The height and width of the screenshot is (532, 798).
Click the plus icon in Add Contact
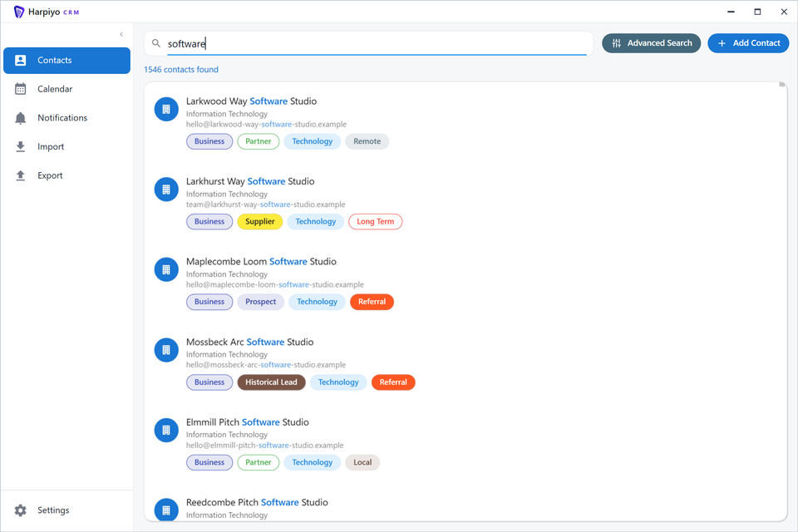click(x=722, y=43)
